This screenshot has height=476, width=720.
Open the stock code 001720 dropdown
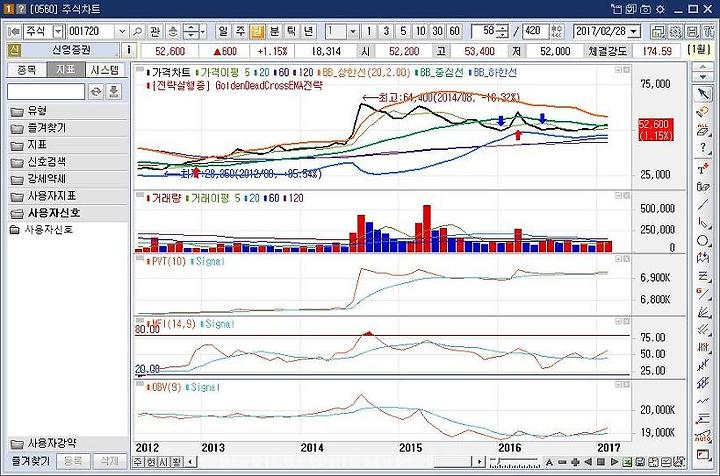coord(122,32)
